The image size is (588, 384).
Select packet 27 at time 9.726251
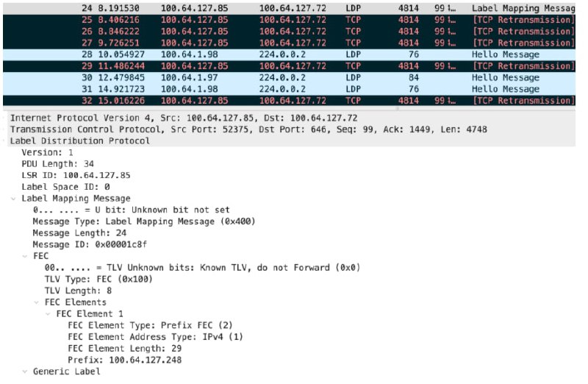[289, 43]
